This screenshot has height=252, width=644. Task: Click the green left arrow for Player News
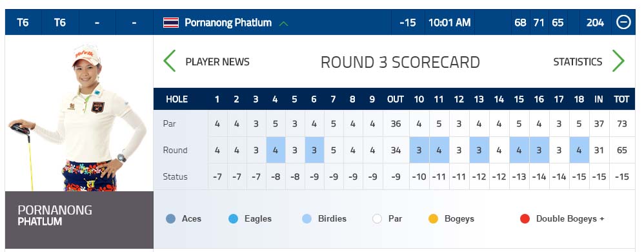coord(170,61)
